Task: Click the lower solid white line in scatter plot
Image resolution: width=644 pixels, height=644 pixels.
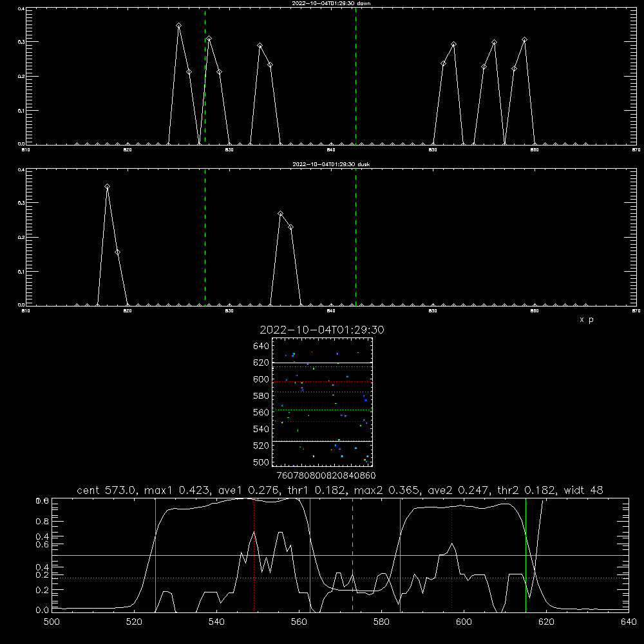Action: 322,441
